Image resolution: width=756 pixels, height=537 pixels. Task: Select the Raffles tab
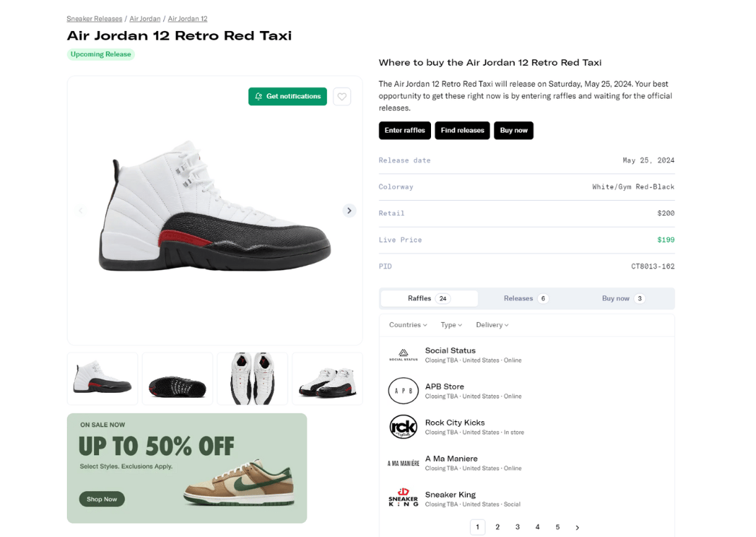click(429, 298)
